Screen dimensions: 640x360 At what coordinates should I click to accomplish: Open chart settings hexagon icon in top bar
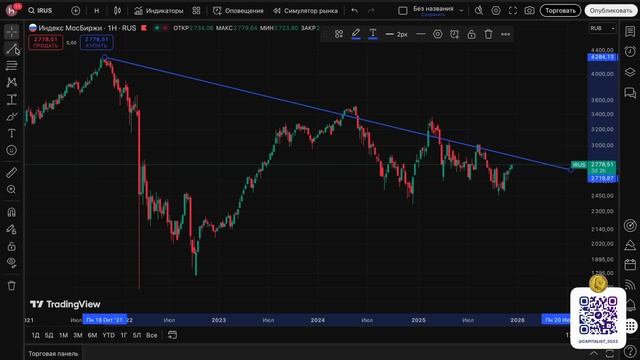point(496,11)
